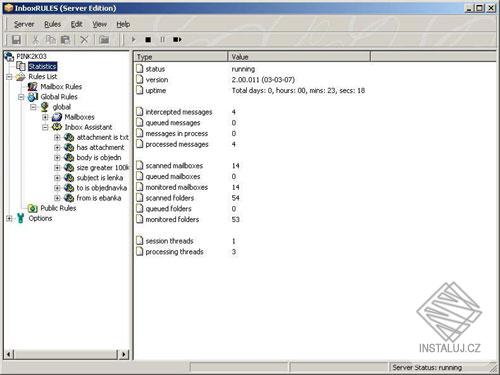
Task: Select the Statistics tree item
Action: point(42,67)
